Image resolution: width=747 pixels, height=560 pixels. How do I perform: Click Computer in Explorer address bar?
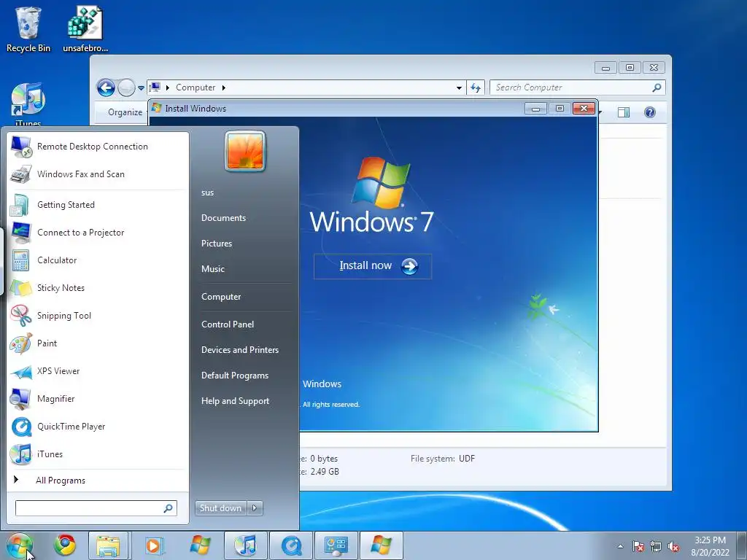click(x=196, y=87)
